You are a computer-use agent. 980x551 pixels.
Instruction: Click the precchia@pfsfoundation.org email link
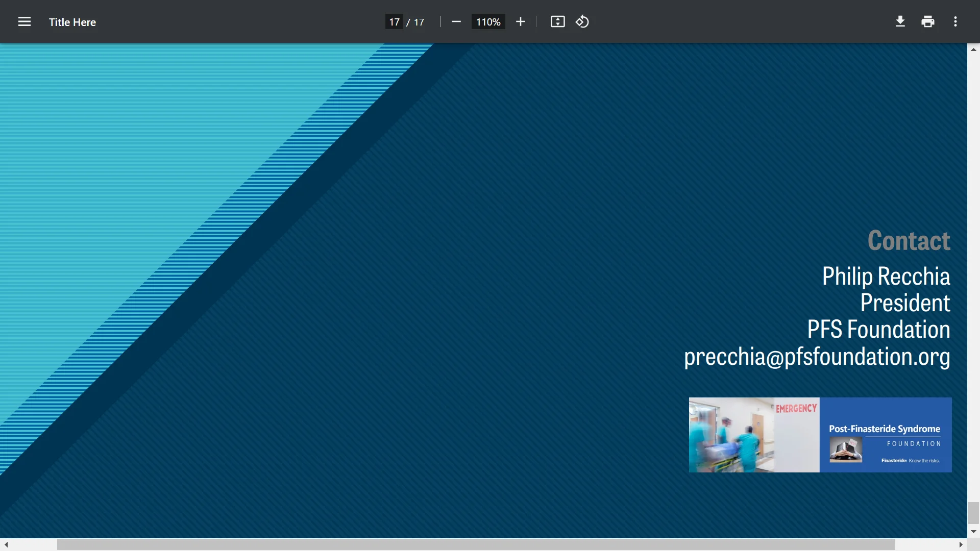817,357
